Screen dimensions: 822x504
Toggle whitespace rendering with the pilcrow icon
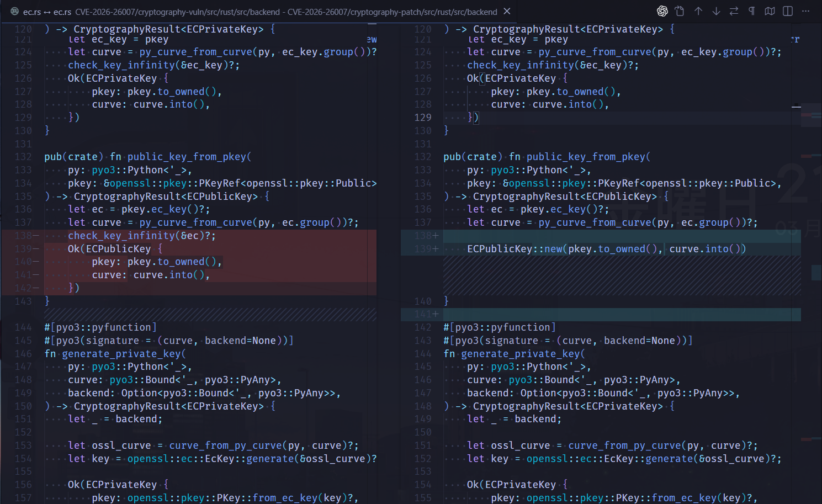[x=751, y=10]
